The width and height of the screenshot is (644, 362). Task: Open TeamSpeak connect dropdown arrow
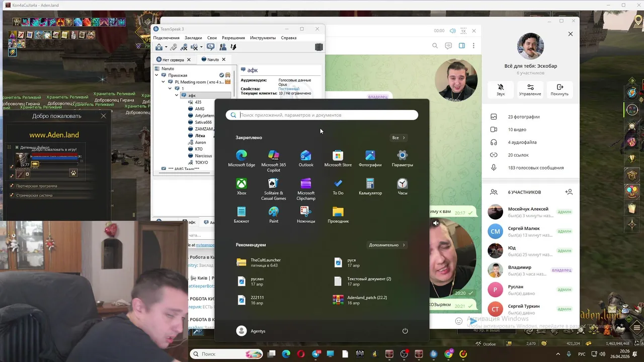167,47
